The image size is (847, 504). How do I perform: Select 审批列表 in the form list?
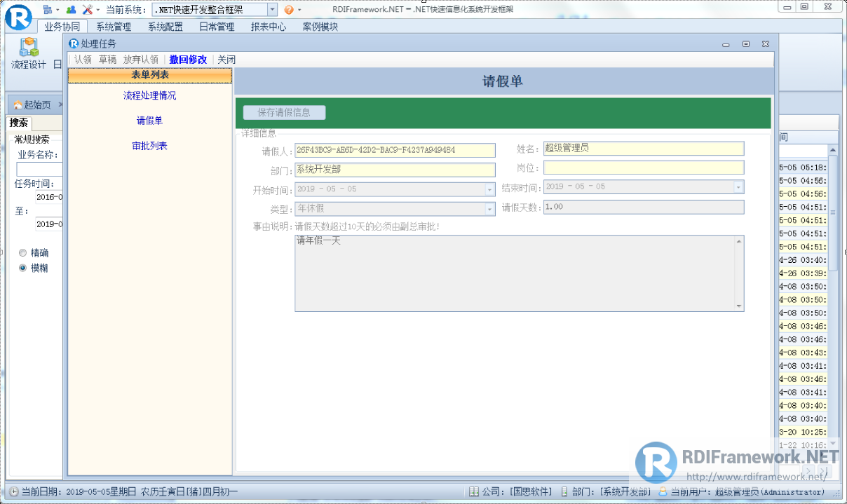coord(149,145)
